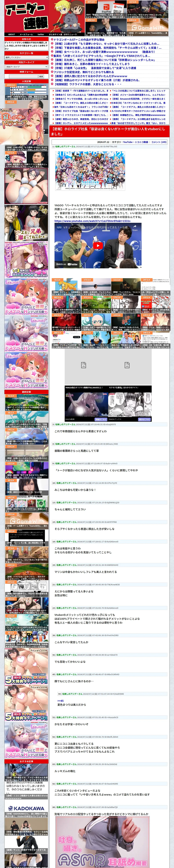The width and height of the screenshot is (174, 868).
Task: Open the YouTube category link
Action: coord(128,142)
